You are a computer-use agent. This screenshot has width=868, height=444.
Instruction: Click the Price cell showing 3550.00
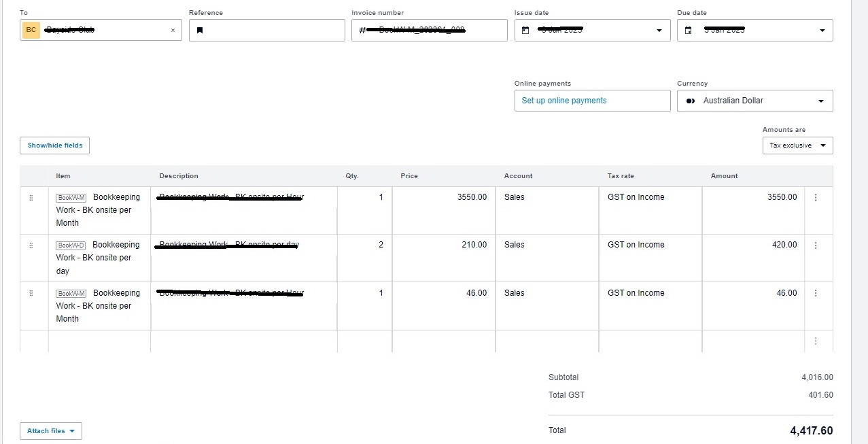pyautogui.click(x=443, y=210)
